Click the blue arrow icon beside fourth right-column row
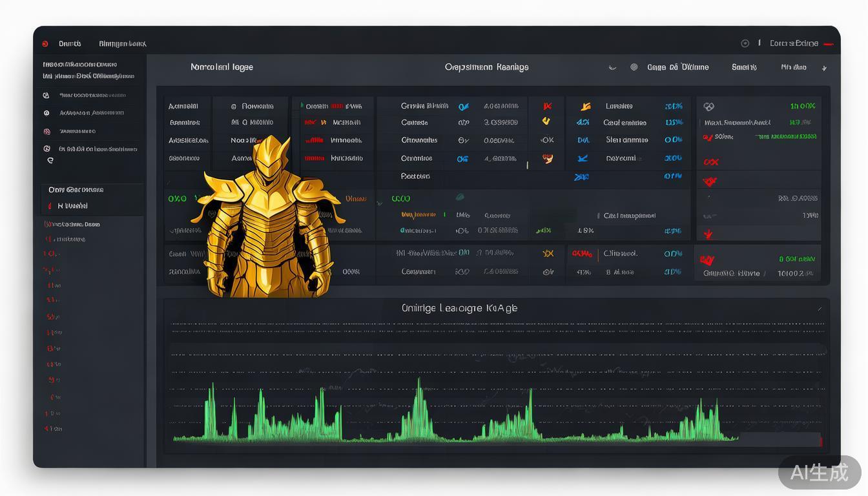This screenshot has width=868, height=496. [x=582, y=158]
